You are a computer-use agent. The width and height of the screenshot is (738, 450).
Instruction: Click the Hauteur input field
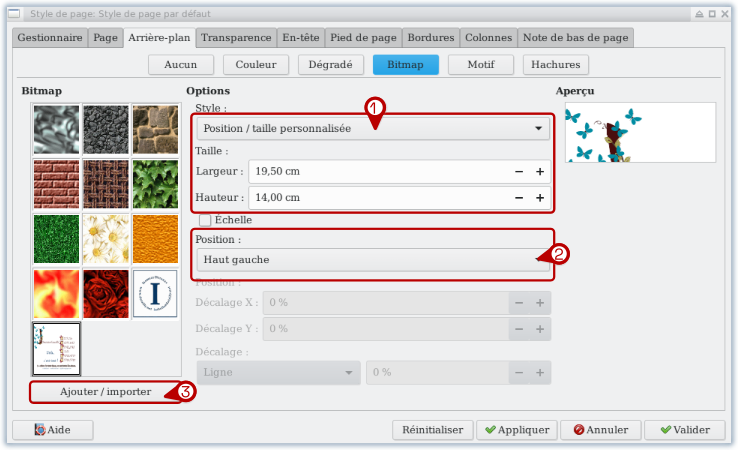tap(380, 198)
